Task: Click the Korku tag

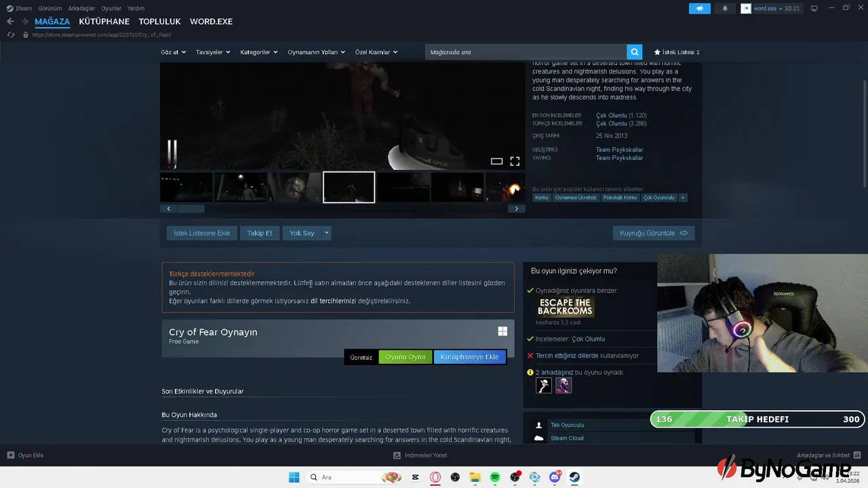Action: [541, 198]
